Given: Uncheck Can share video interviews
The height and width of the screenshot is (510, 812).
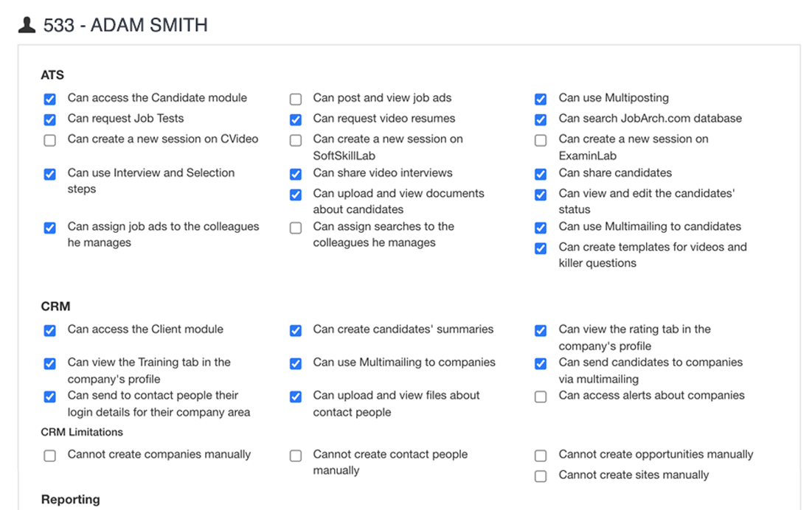Looking at the screenshot, I should tap(296, 174).
